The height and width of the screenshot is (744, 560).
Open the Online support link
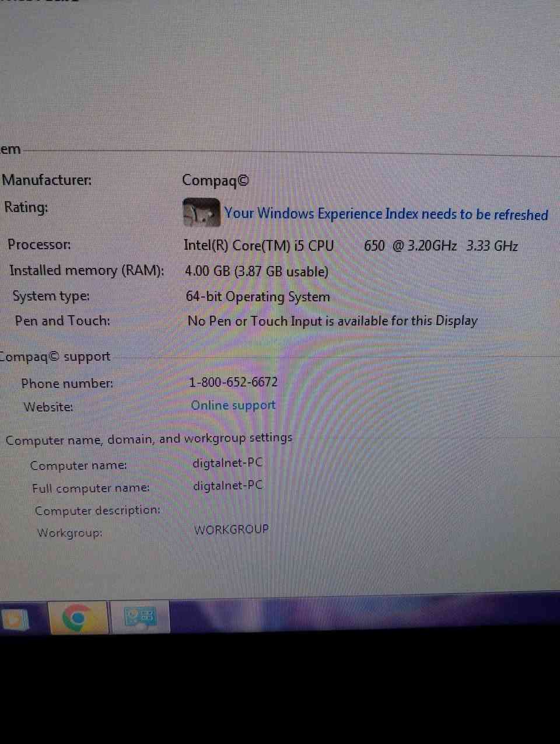point(233,405)
